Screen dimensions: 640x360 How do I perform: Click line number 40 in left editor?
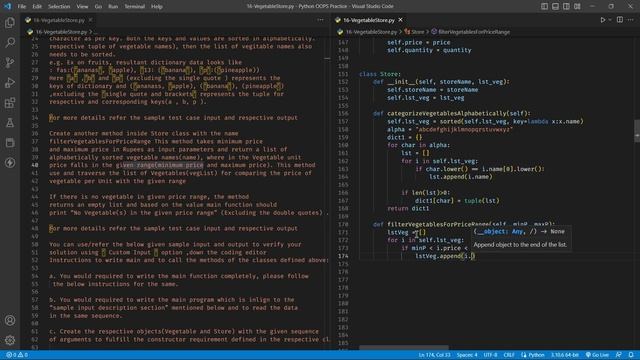click(x=35, y=165)
